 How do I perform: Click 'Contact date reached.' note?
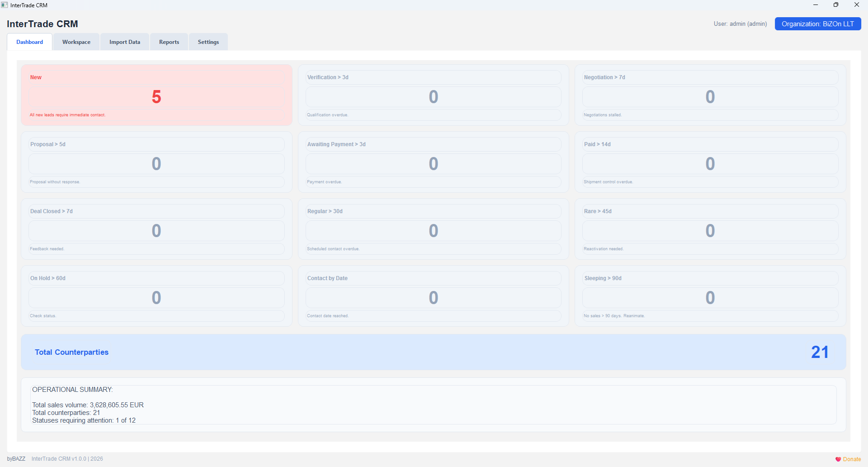pyautogui.click(x=328, y=316)
